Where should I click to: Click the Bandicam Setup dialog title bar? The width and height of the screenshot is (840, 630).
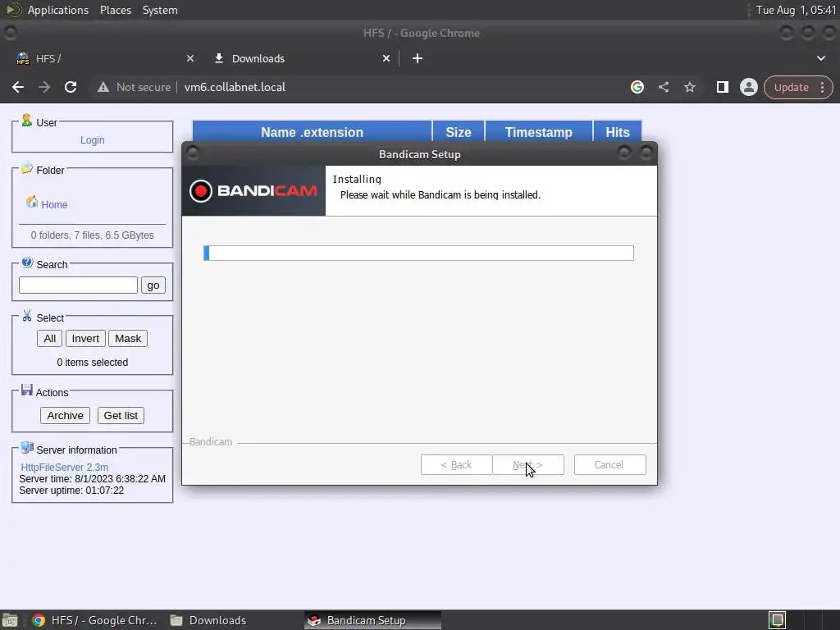coord(419,154)
